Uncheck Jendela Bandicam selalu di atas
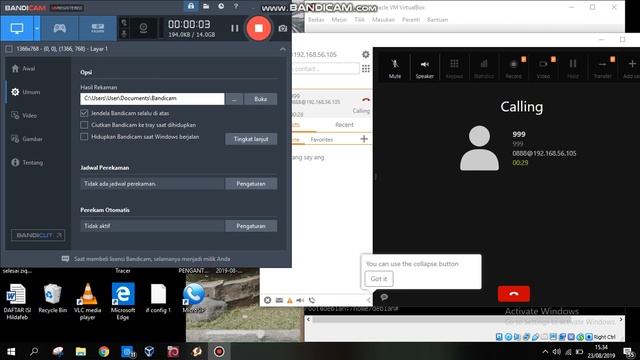The height and width of the screenshot is (360, 640). pos(84,113)
